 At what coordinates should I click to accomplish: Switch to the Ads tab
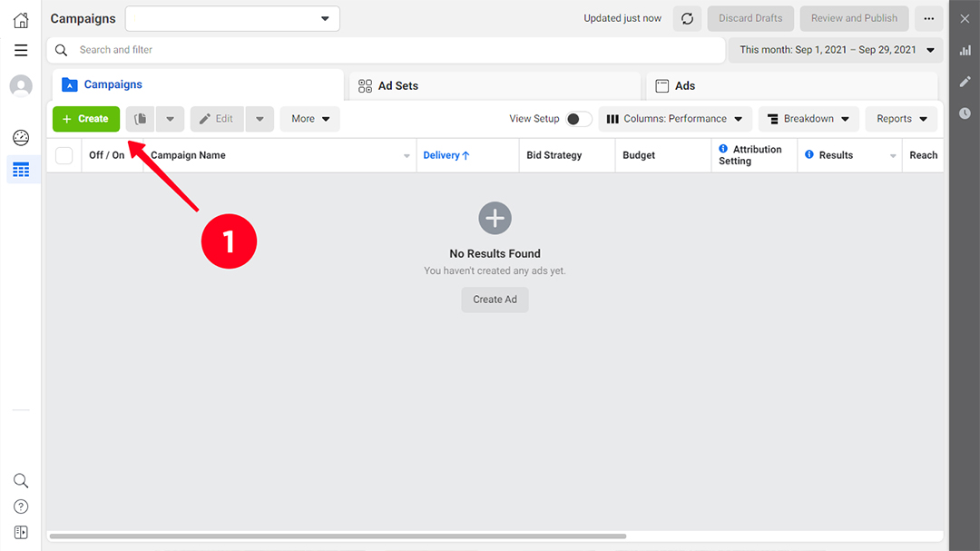[x=792, y=86]
